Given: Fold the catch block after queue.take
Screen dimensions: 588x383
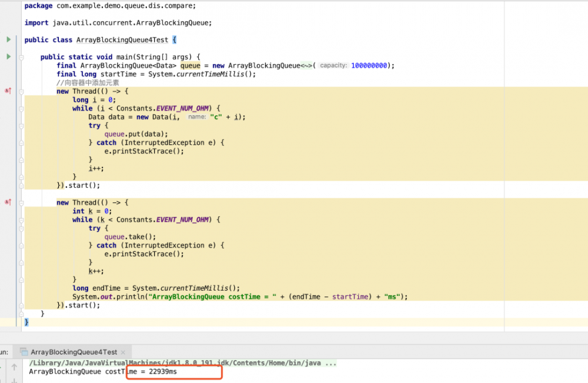Looking at the screenshot, I should point(21,246).
